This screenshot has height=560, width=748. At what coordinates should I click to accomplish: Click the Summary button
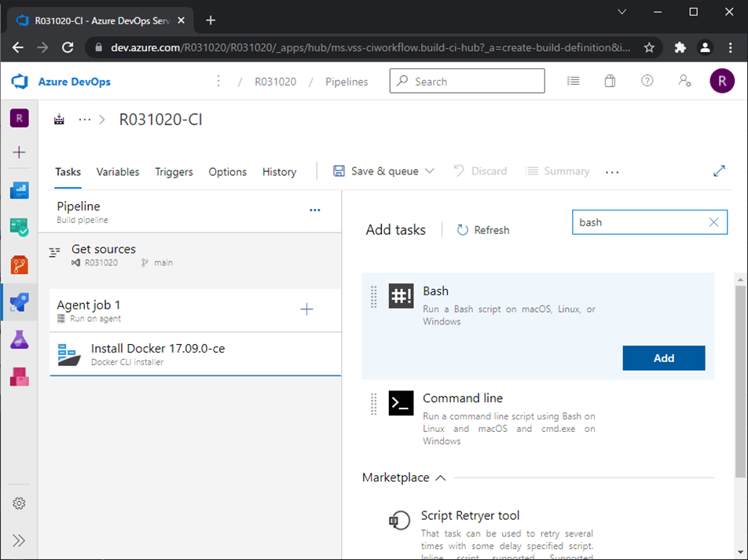click(x=557, y=171)
